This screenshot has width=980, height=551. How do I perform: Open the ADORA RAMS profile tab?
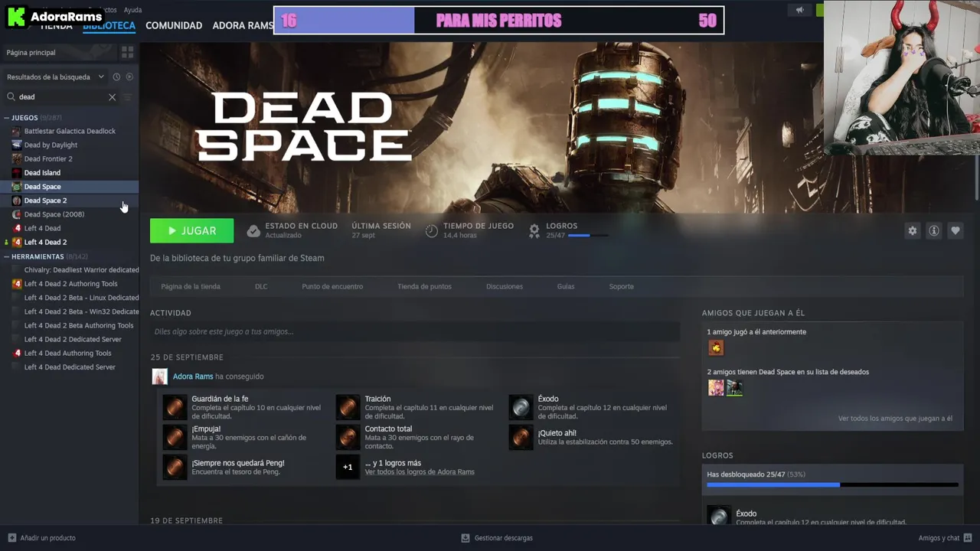coord(243,25)
